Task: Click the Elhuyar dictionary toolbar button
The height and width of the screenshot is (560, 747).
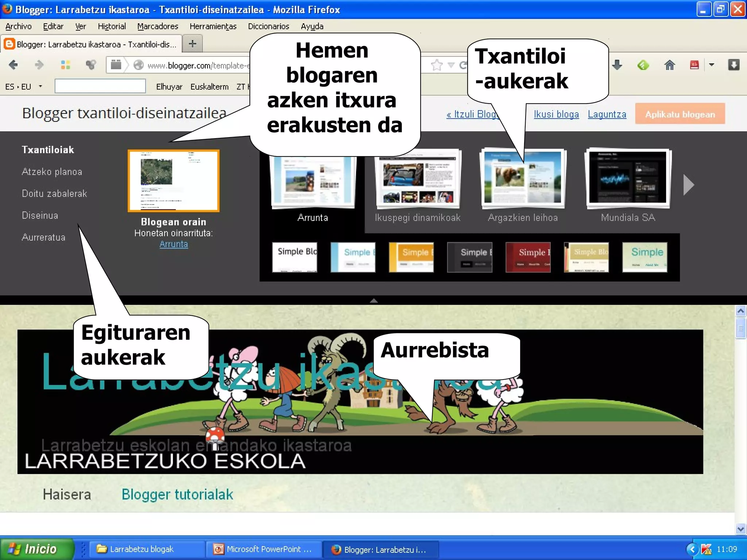Action: pos(169,87)
